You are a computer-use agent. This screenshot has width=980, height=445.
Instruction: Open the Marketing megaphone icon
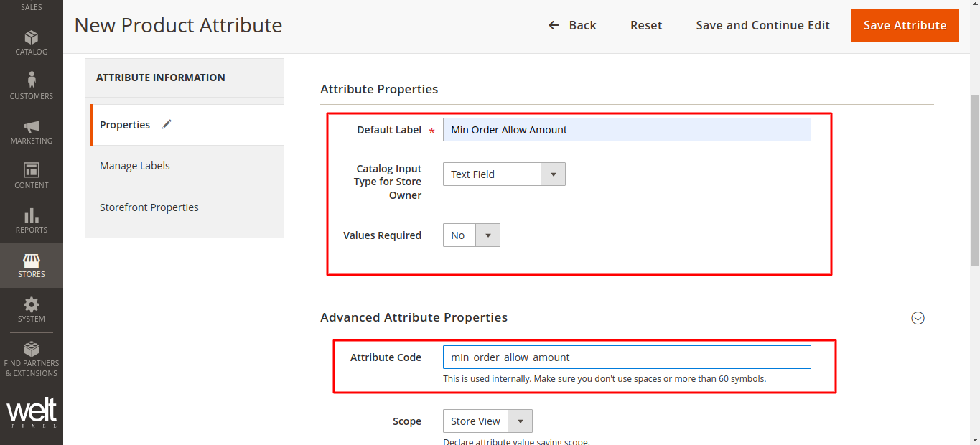click(31, 127)
